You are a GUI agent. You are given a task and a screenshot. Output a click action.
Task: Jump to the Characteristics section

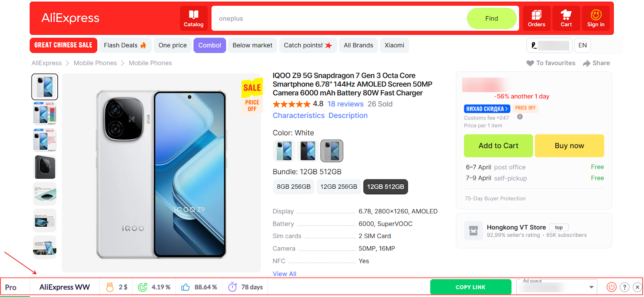coord(299,116)
